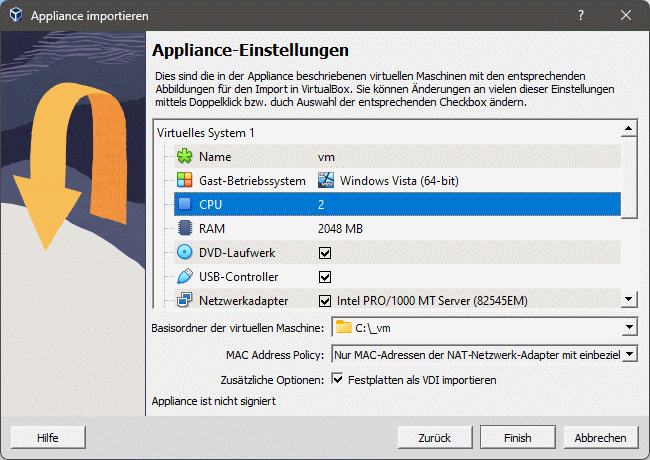Click the VirtualBox cube icon in title bar
Screen dimensions: 650x460
(16, 16)
